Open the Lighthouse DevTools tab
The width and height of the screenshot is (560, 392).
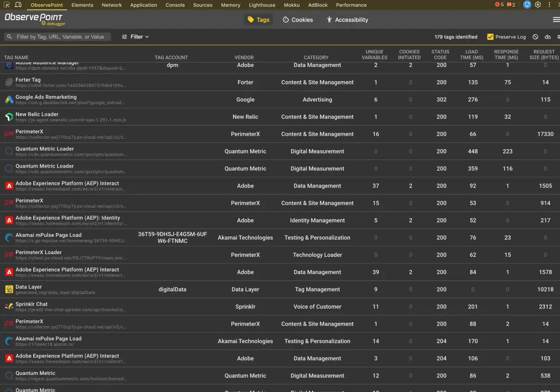point(262,5)
